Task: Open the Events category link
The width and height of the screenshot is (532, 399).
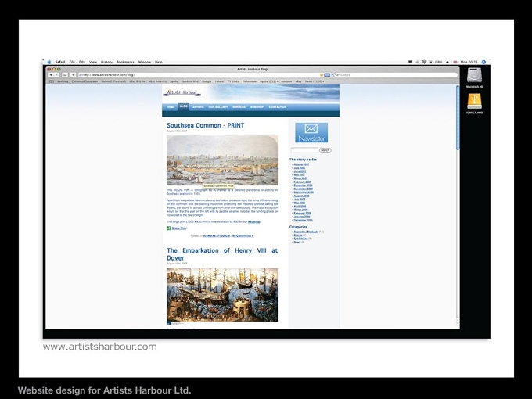Action: tap(298, 235)
